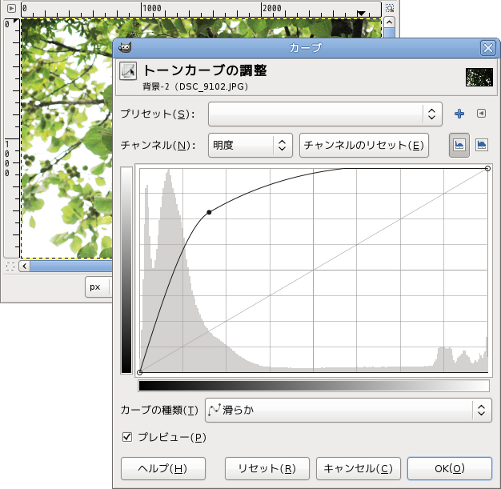Open the チャンネル 明度 dropdown

point(250,145)
